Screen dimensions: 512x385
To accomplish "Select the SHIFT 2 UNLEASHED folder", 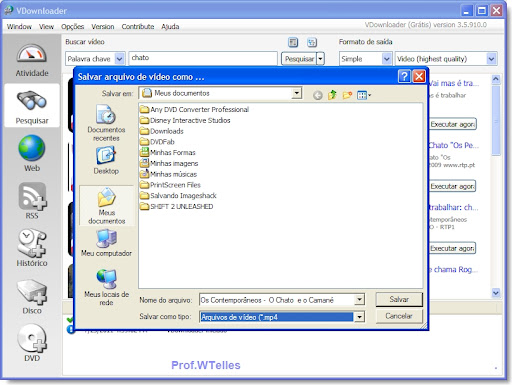I will pyautogui.click(x=177, y=206).
